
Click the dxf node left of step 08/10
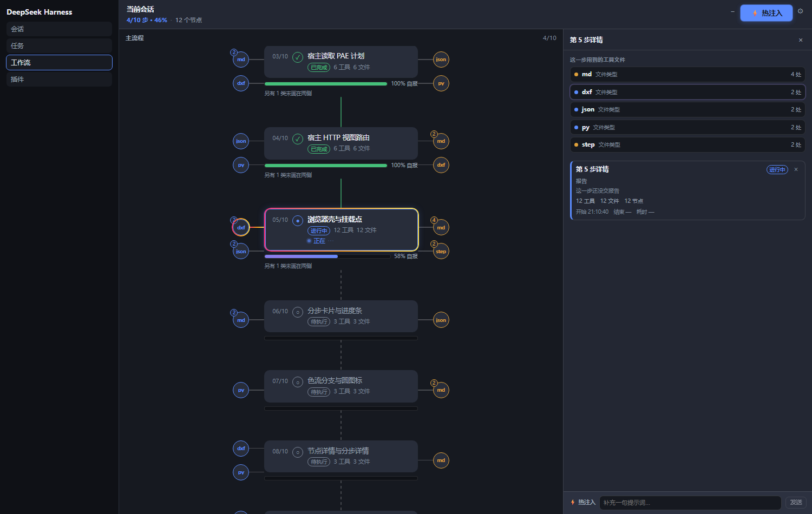pos(241,449)
